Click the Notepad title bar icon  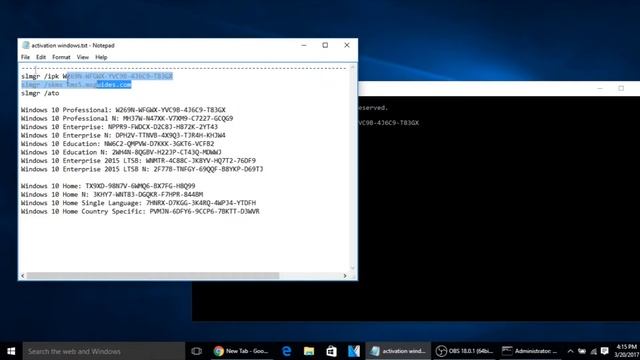point(26,45)
